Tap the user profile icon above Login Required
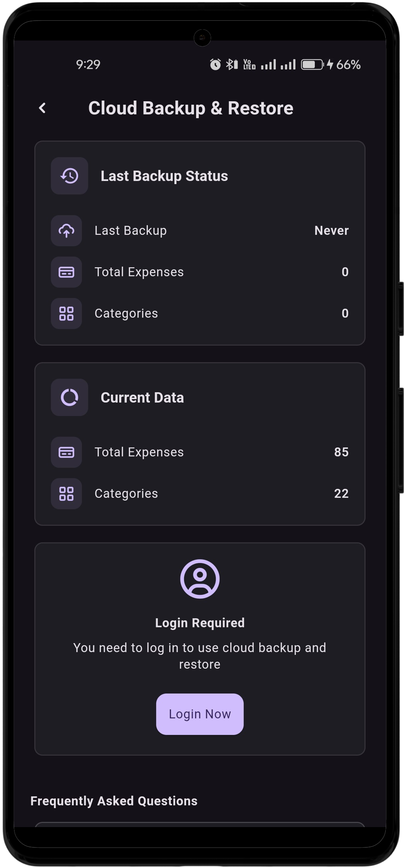Screen dimensions: 404x868 click(x=200, y=579)
